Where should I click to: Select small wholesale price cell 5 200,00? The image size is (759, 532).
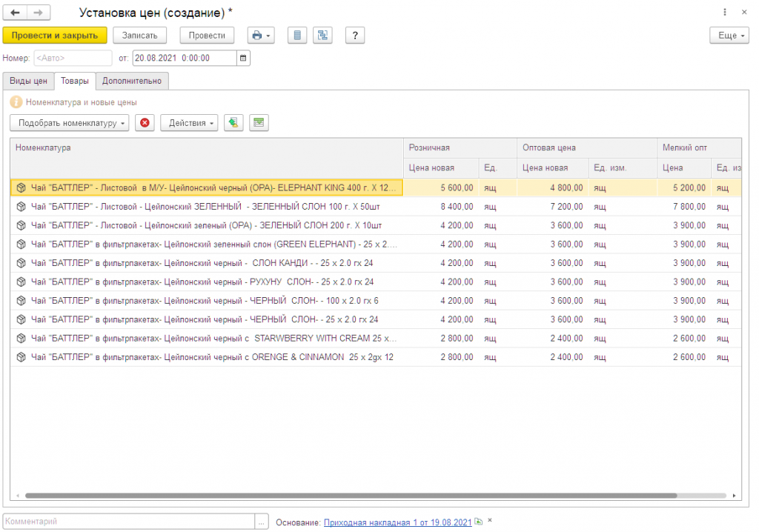click(684, 187)
